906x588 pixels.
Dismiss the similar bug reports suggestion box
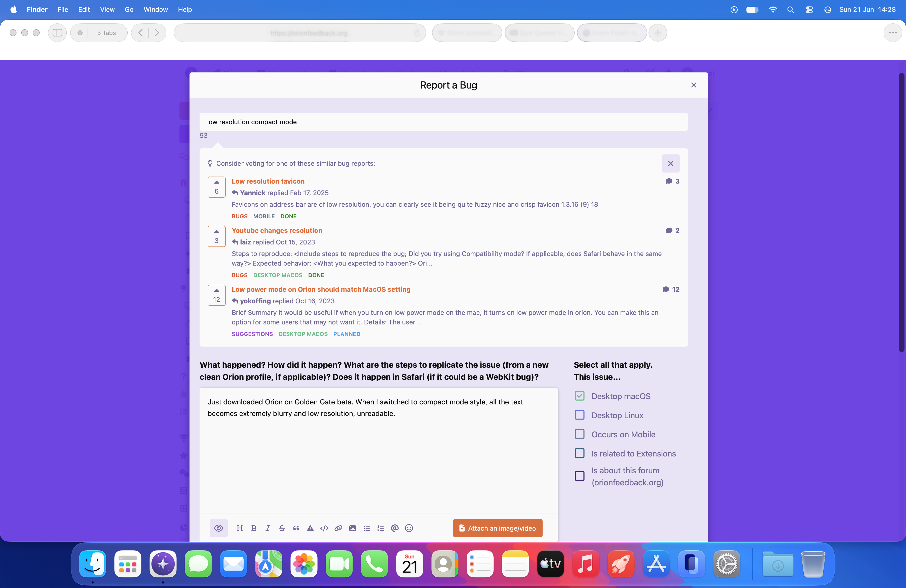pyautogui.click(x=670, y=163)
